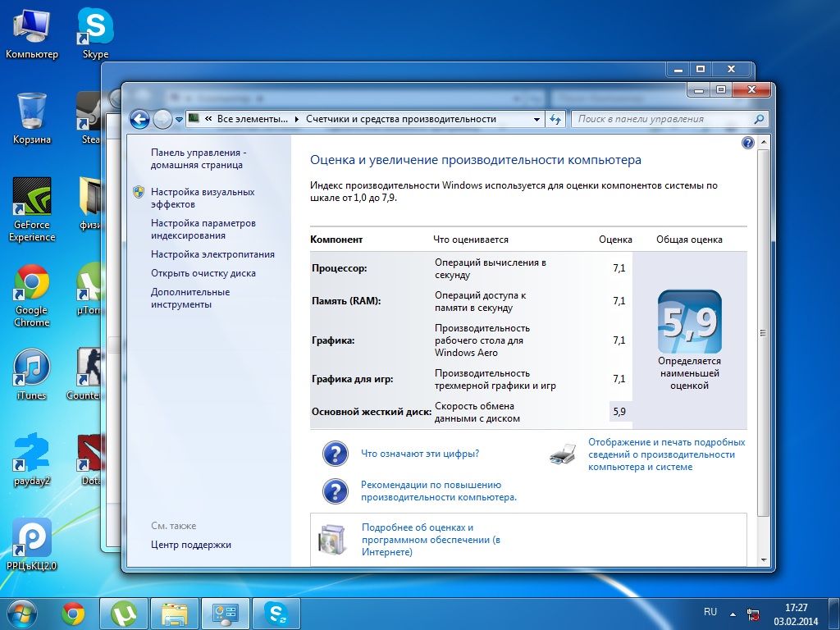Click the scrollbar down arrow

pyautogui.click(x=763, y=560)
